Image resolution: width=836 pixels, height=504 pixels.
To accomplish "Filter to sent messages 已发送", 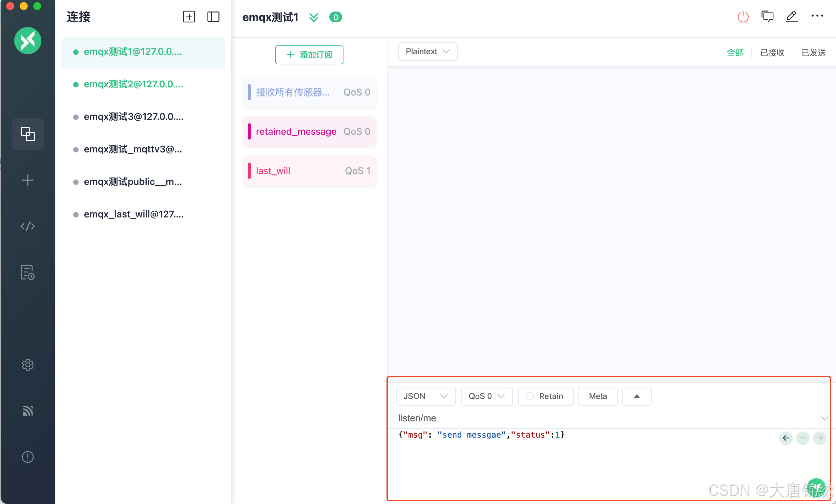I will tap(813, 52).
